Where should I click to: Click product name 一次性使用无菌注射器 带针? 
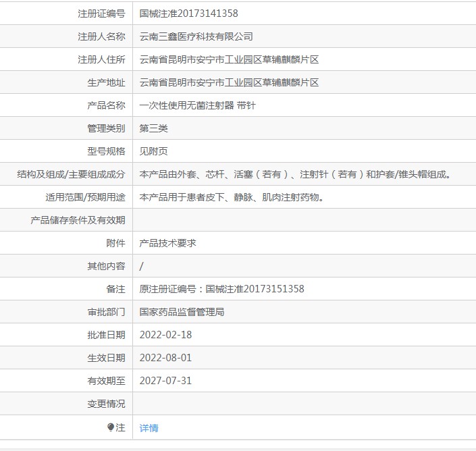197,105
